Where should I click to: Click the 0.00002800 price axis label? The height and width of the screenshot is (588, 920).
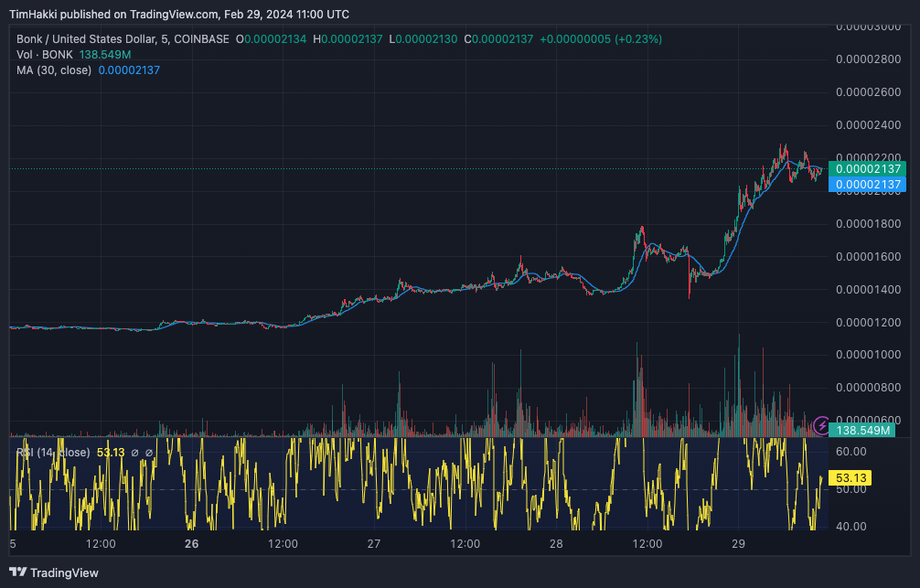click(869, 59)
